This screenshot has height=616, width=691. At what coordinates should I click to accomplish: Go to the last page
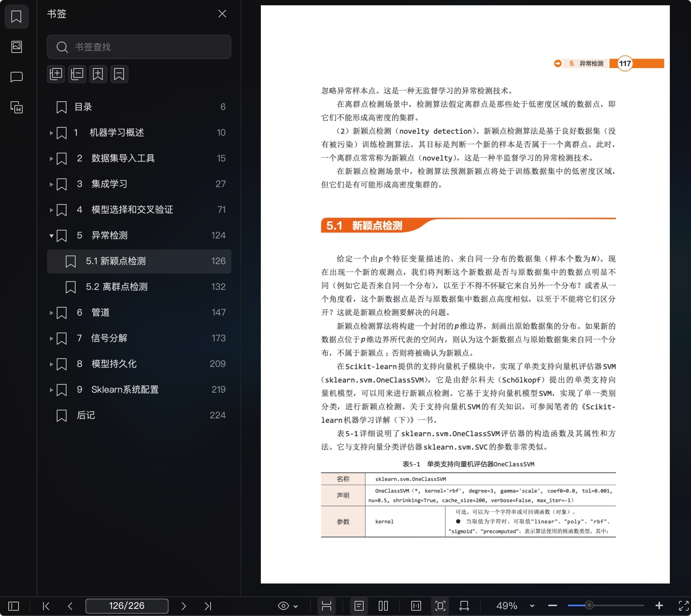(208, 606)
